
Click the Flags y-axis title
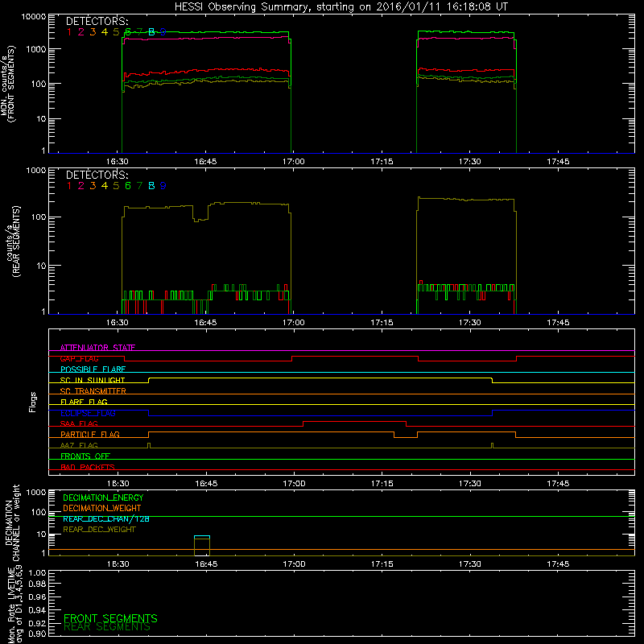(x=33, y=402)
